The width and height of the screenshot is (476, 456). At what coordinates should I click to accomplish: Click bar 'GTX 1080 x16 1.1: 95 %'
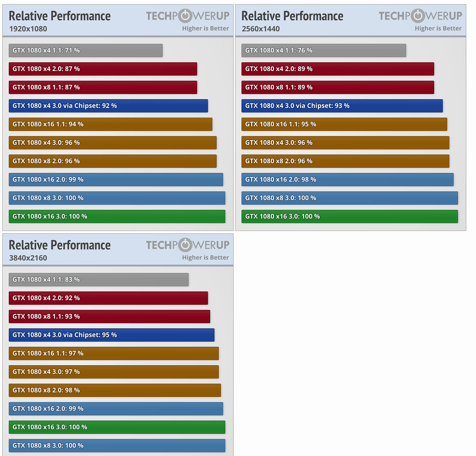point(344,124)
